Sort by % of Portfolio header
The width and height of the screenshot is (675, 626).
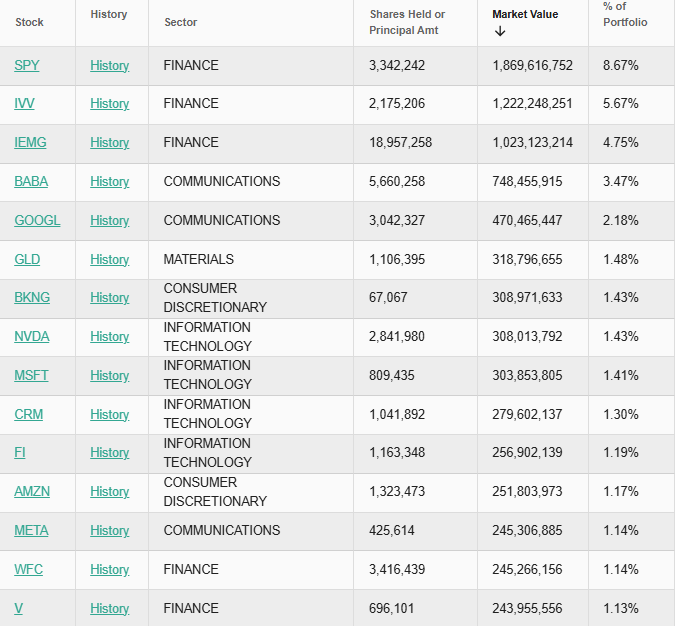pos(625,14)
